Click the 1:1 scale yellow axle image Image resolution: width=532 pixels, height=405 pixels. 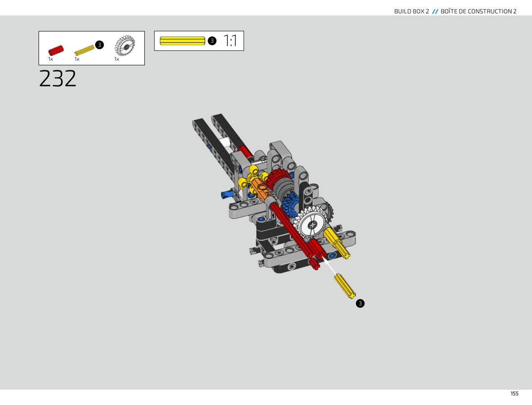182,41
